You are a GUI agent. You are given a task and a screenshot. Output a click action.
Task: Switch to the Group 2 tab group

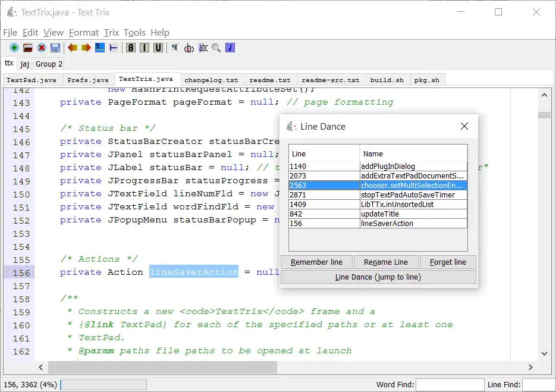(x=49, y=64)
